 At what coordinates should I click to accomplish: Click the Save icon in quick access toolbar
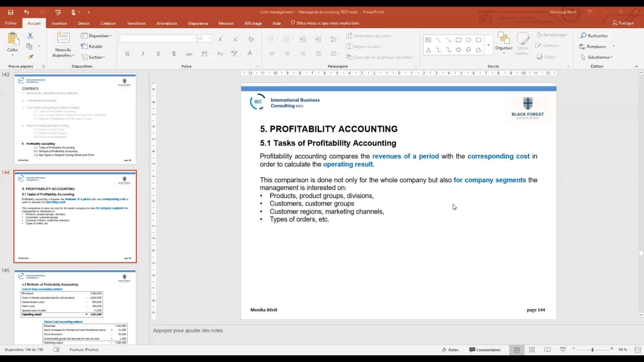[x=10, y=12]
